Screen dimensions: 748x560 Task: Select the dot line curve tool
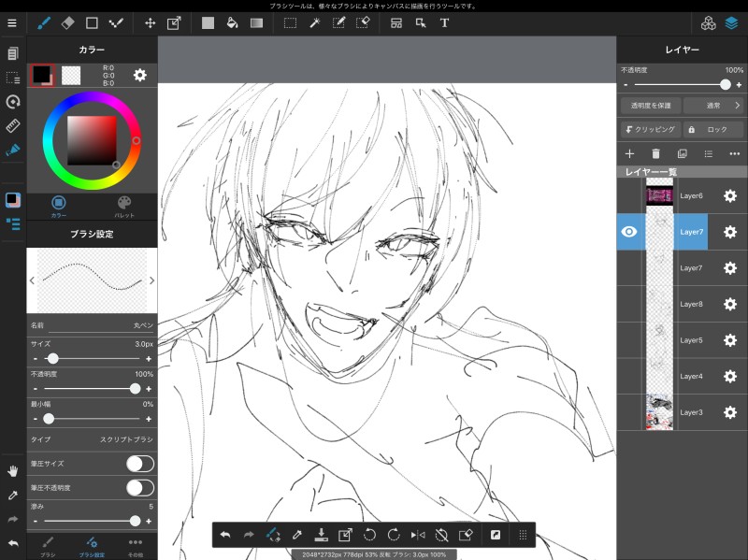tap(116, 22)
